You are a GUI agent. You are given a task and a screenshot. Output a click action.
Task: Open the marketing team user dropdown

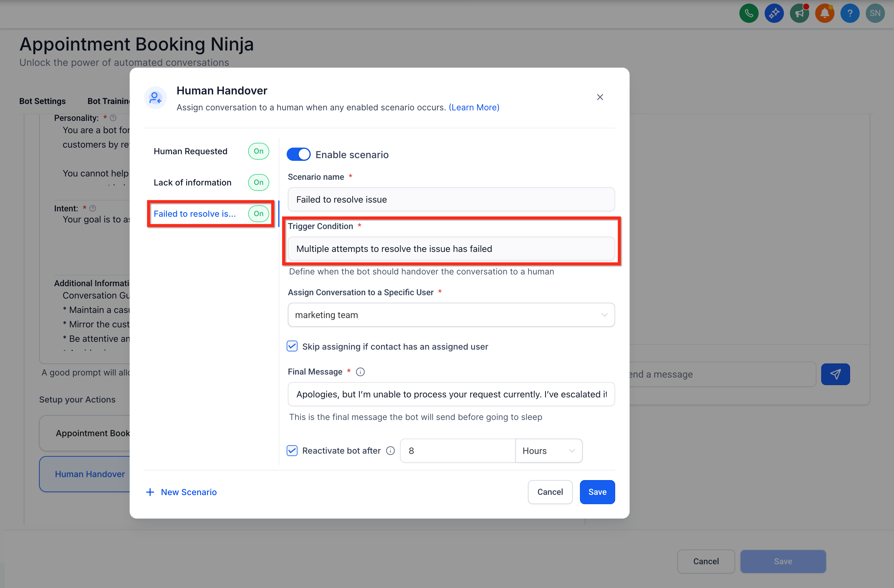pos(451,315)
